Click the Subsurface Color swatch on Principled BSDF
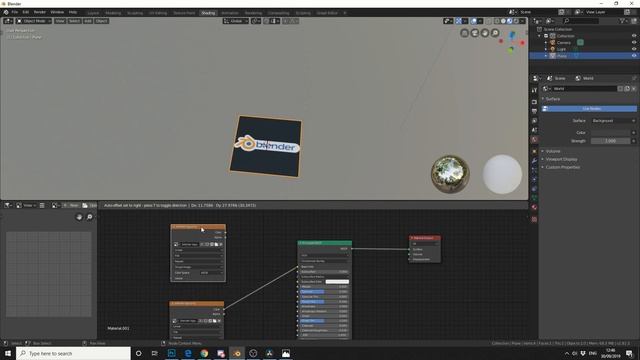The image size is (640, 360). [337, 282]
